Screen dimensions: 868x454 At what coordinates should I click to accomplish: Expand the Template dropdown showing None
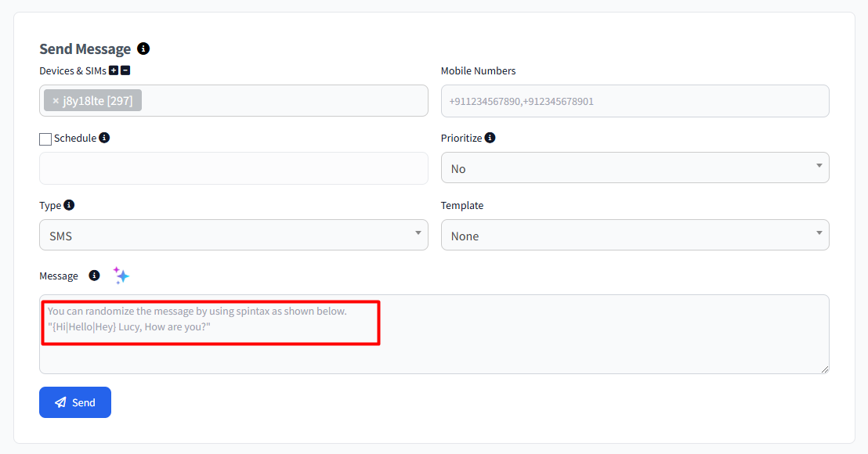click(x=635, y=235)
